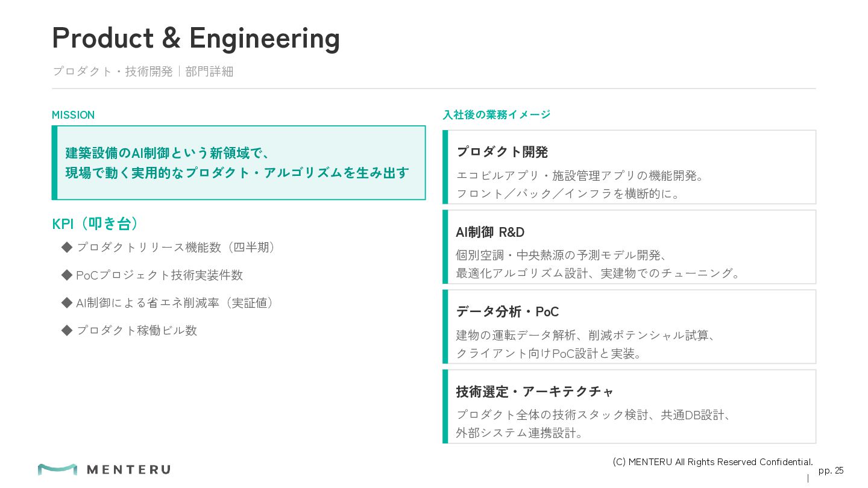This screenshot has width=868, height=488.
Task: Click the プロダクト・技術開発 subtitle text
Action: click(x=113, y=71)
